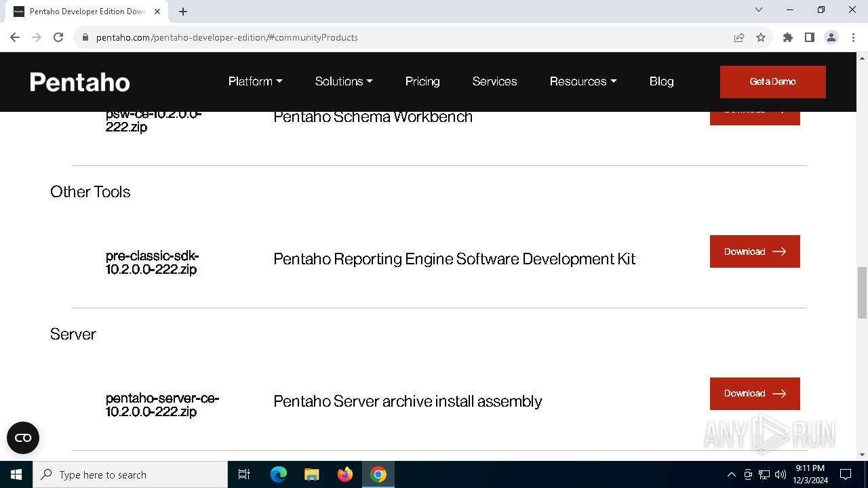
Task: Open the cookie consent round icon
Action: (23, 438)
